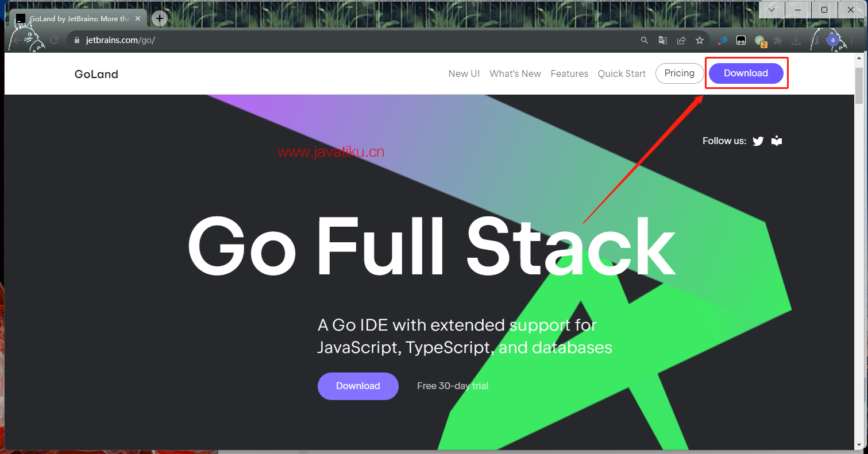Click the scrollbar up arrow
Image resolution: width=868 pixels, height=454 pixels.
point(859,58)
